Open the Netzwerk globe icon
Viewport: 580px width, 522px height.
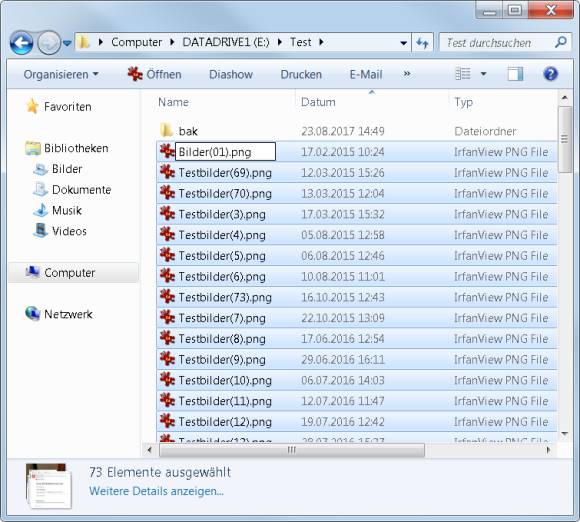click(x=33, y=314)
